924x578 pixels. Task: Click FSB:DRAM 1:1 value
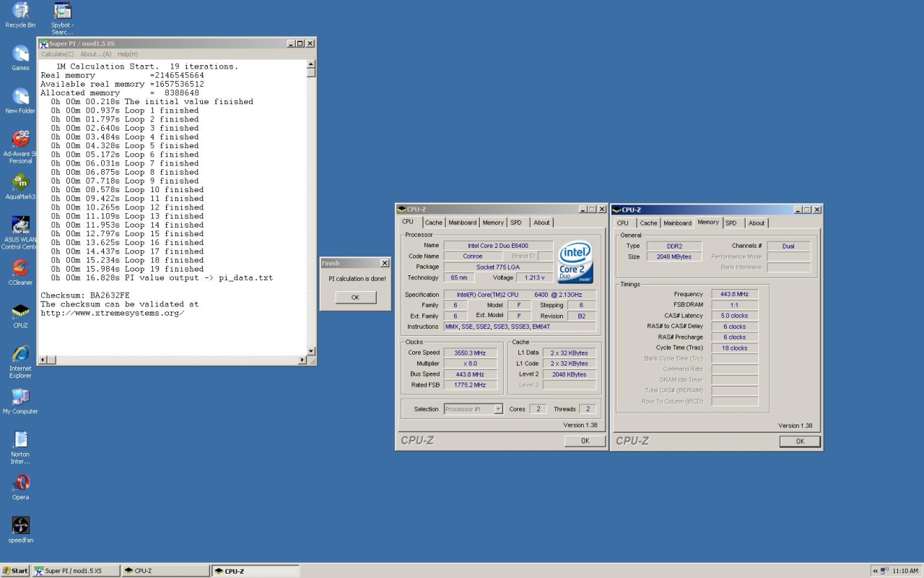pos(735,305)
